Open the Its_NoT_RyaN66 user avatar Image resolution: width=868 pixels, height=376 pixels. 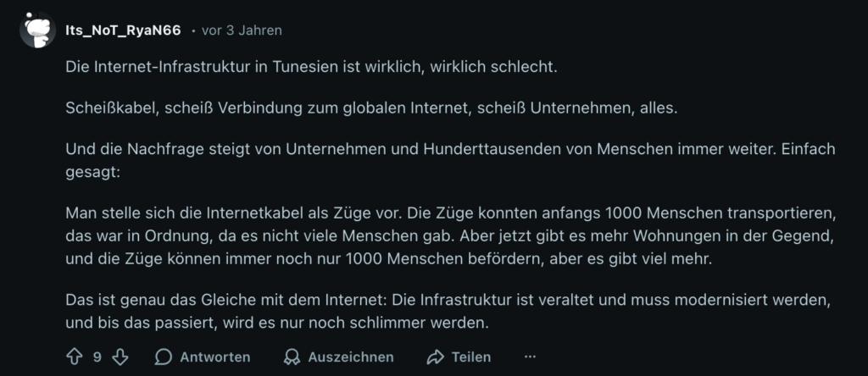click(x=38, y=31)
